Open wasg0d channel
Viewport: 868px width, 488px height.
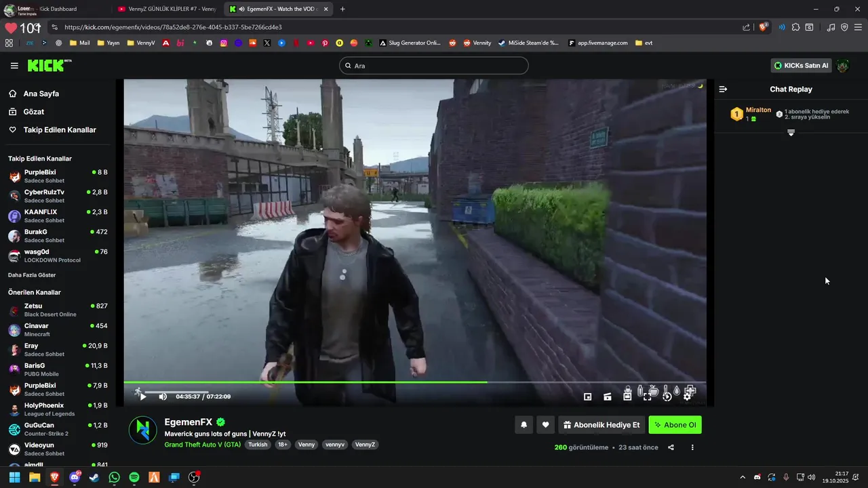[58, 255]
